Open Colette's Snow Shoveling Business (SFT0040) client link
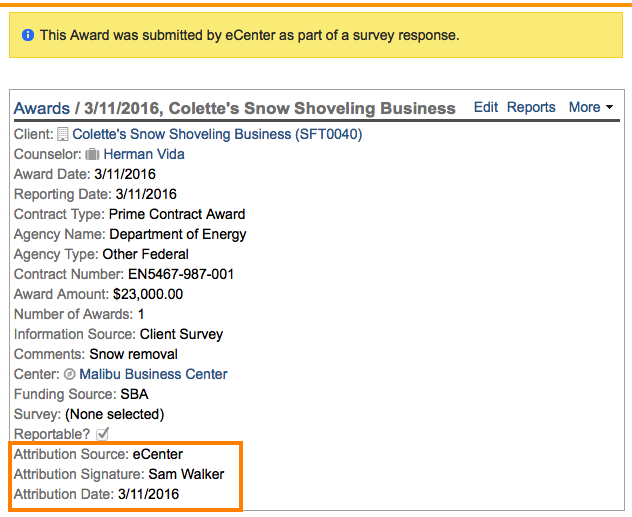 (217, 134)
